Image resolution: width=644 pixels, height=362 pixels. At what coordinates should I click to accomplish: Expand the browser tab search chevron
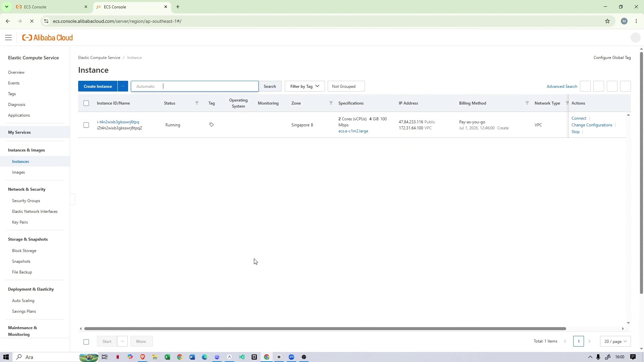6,7
